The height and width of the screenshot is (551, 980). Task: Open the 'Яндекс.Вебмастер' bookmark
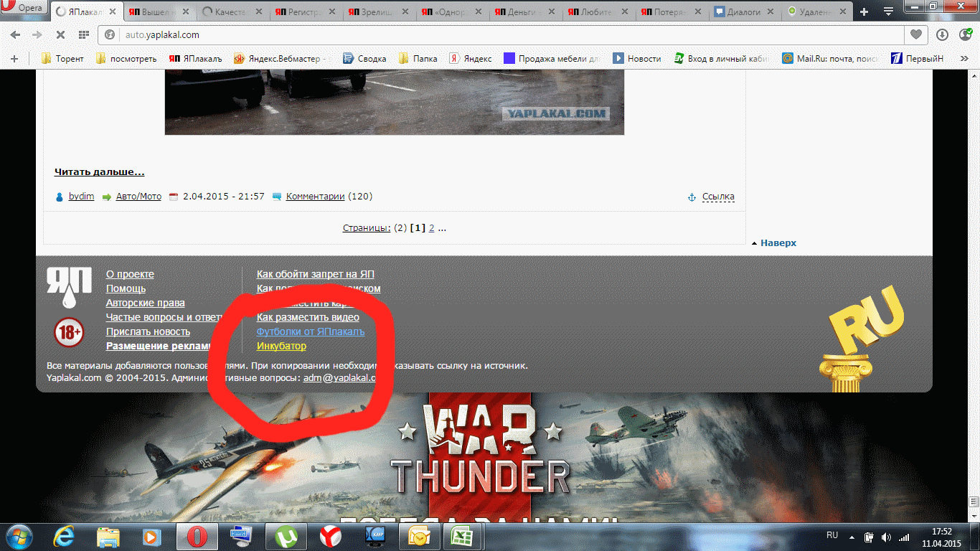pos(283,59)
